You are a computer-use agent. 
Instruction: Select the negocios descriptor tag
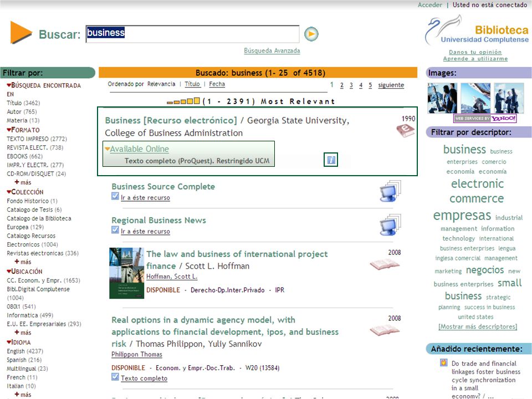point(485,270)
